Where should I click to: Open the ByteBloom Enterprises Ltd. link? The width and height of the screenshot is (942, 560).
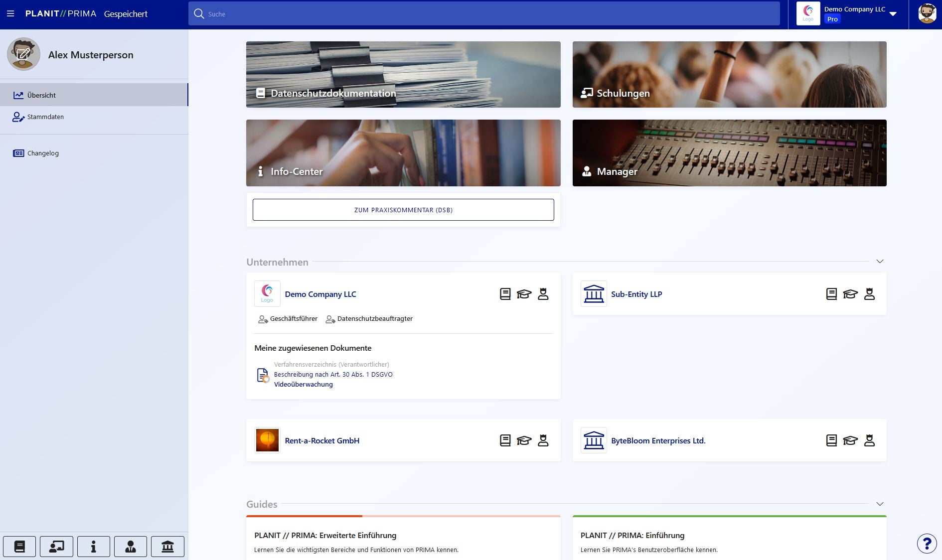(658, 441)
